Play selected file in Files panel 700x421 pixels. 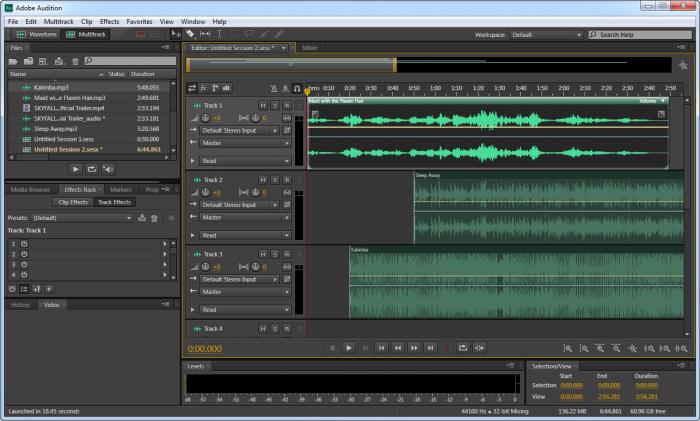[x=75, y=169]
